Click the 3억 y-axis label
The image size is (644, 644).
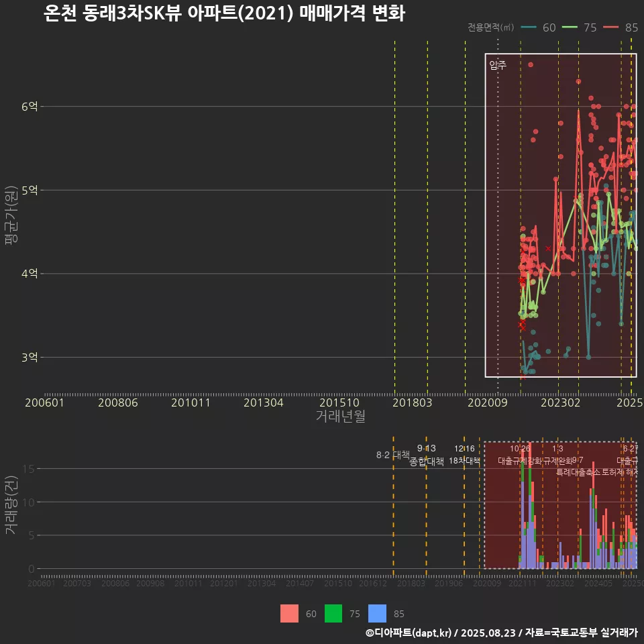click(30, 358)
